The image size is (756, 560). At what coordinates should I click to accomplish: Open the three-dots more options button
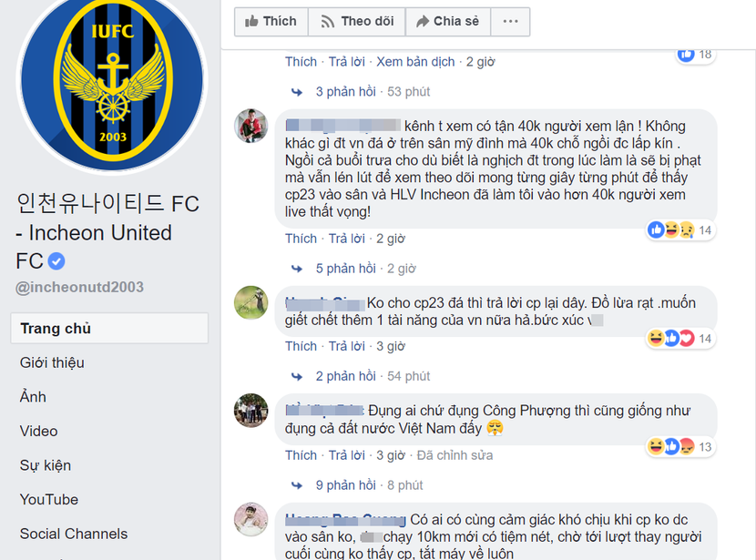[510, 22]
